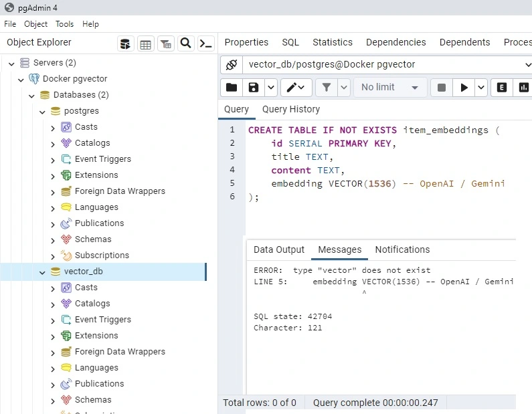Click the Stop query square icon
The image size is (532, 414).
[x=442, y=88]
